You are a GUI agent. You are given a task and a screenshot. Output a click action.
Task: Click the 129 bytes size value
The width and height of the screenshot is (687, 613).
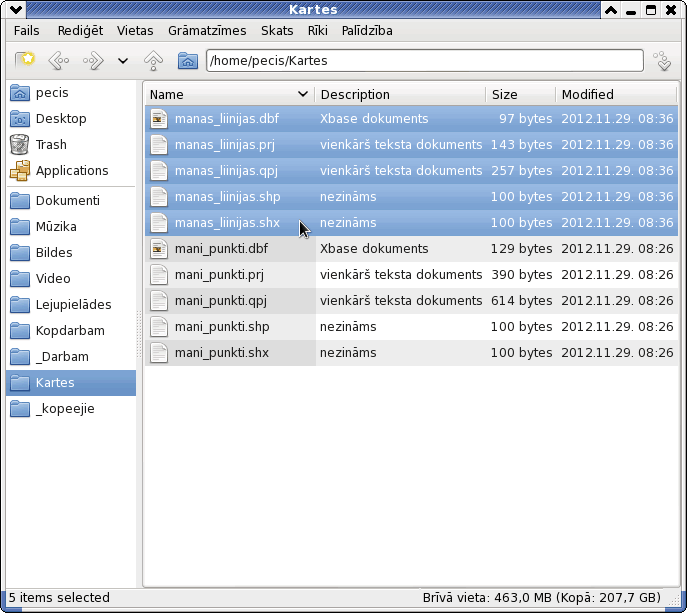point(521,248)
